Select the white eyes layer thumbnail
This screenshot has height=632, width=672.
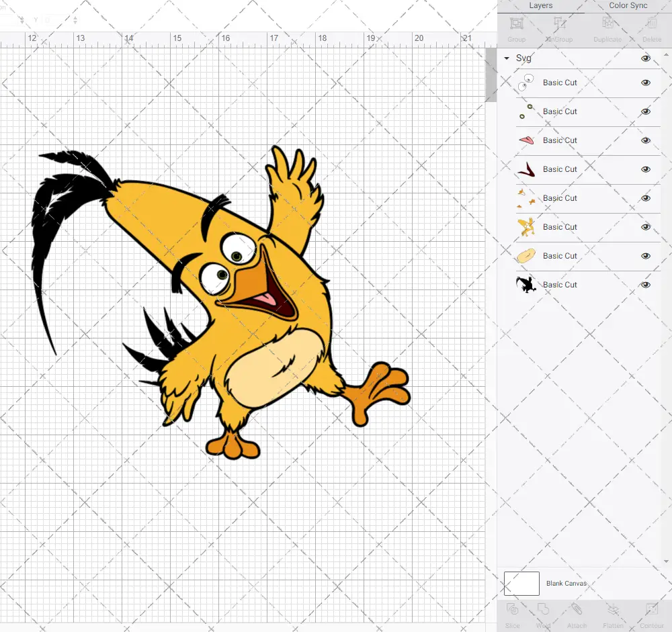526,83
